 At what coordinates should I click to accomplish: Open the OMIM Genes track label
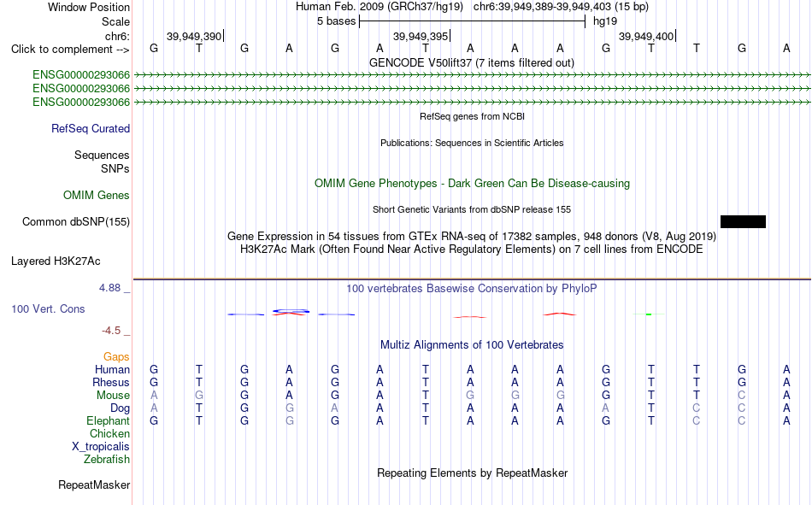click(97, 196)
